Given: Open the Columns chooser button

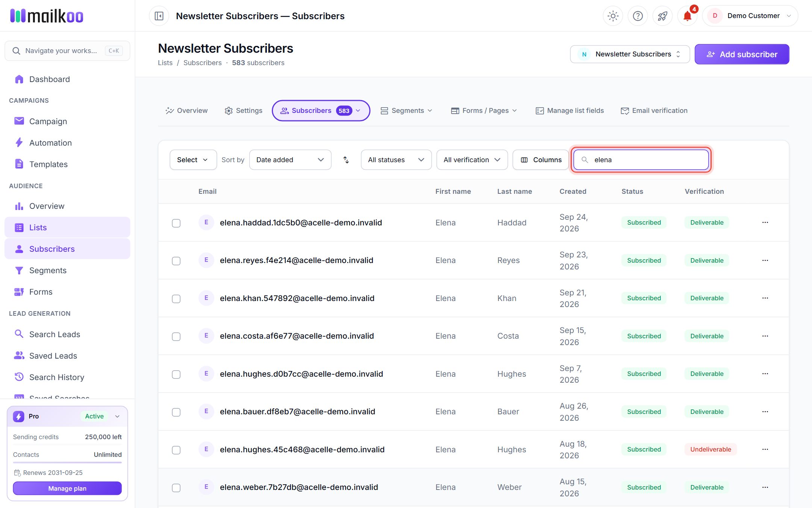Looking at the screenshot, I should (x=541, y=160).
